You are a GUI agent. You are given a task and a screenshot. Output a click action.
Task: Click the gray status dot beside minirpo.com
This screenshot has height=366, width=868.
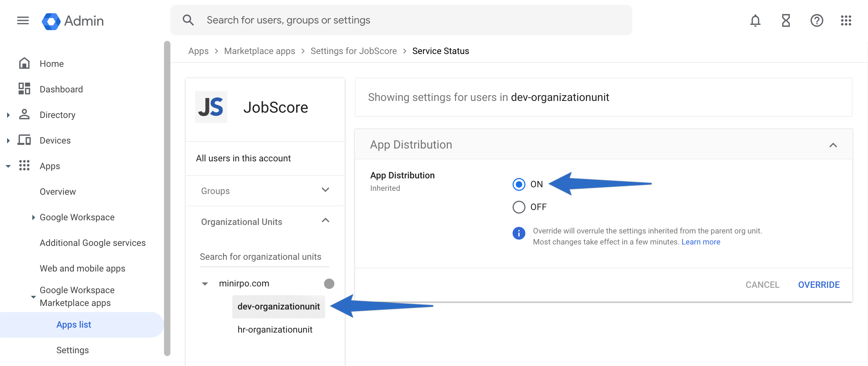click(x=329, y=284)
